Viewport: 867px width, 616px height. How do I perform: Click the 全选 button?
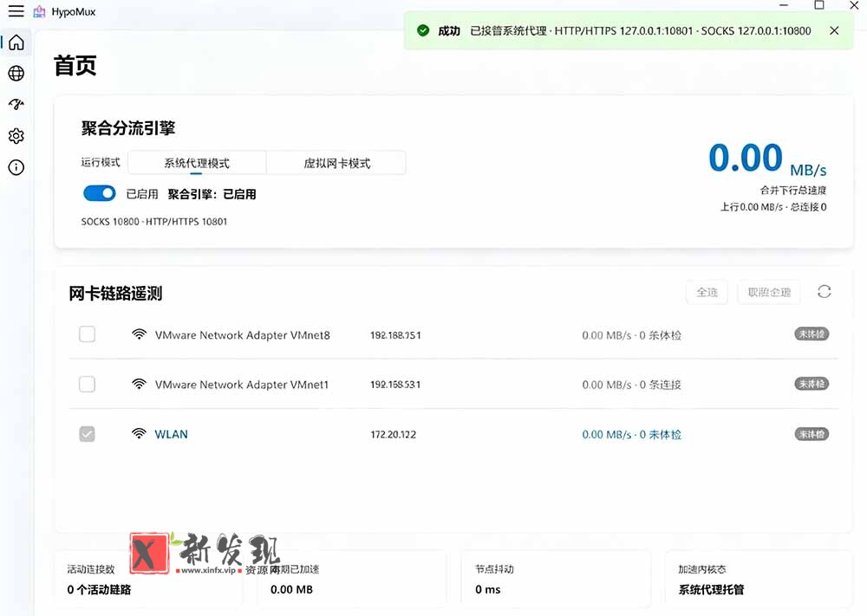[707, 292]
